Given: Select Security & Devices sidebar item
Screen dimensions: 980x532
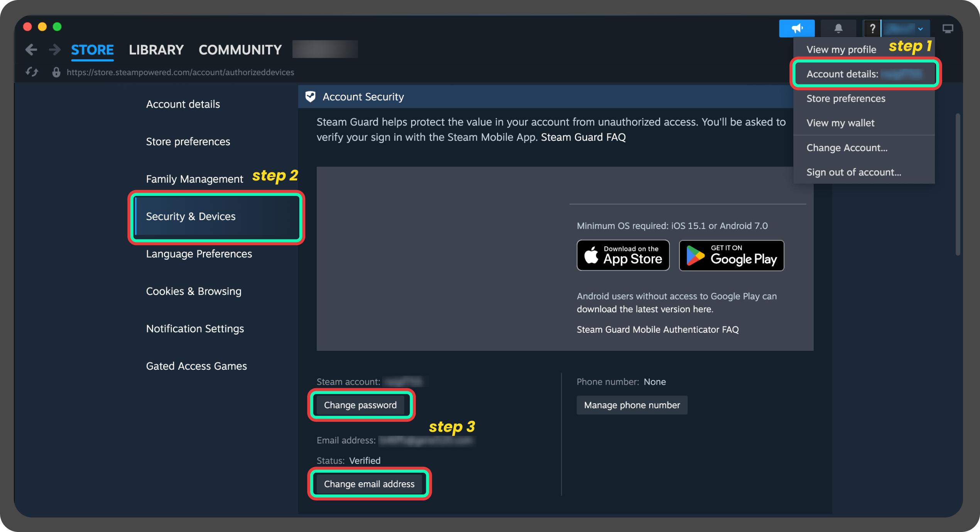Looking at the screenshot, I should coord(216,216).
